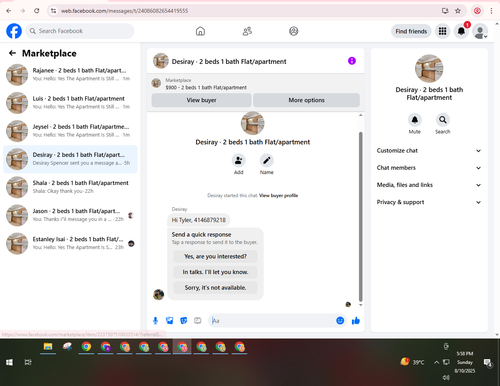Select the Desiray conversation in the list
The height and width of the screenshot is (386, 500).
pyautogui.click(x=70, y=159)
